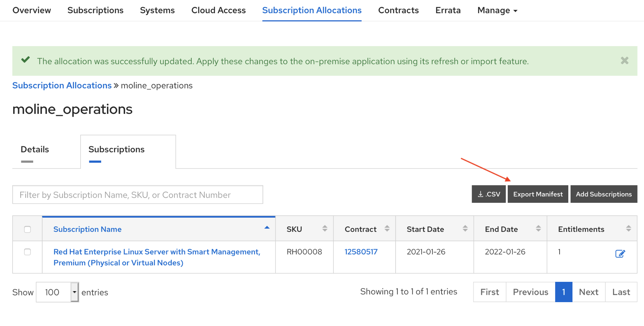Sort by SKU column arrows
Screen dimensions: 644x326
click(x=325, y=229)
